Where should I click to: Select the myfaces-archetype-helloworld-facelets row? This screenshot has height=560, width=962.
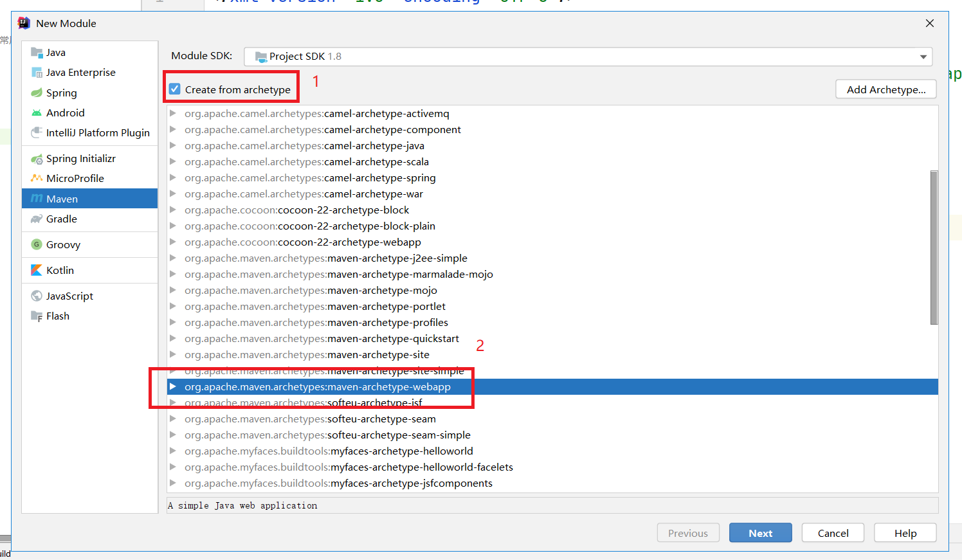click(x=552, y=467)
